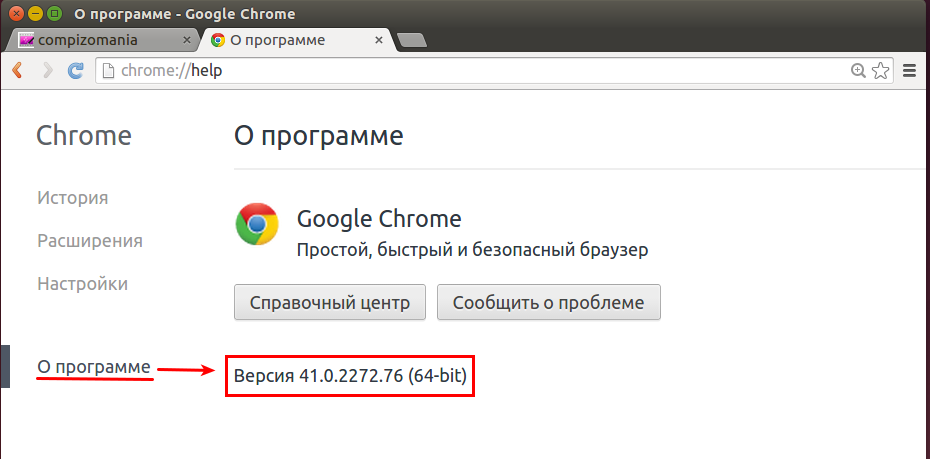
Task: Click Сообщить о проблеме button
Action: [549, 302]
